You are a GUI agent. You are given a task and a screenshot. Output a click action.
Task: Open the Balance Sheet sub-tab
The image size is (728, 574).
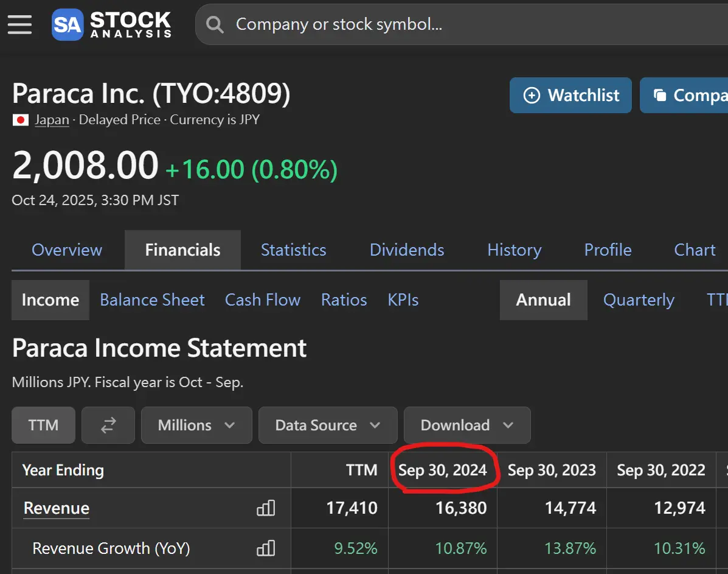[152, 300]
